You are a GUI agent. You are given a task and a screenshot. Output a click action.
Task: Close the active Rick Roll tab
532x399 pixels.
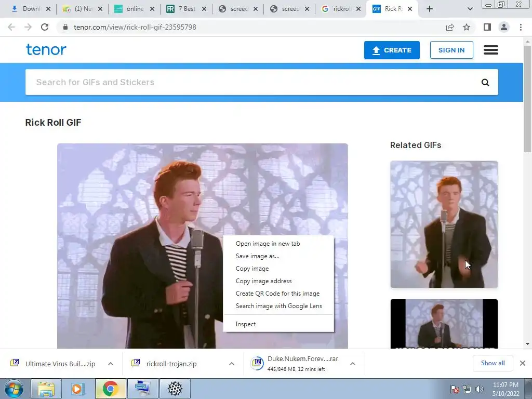[410, 9]
